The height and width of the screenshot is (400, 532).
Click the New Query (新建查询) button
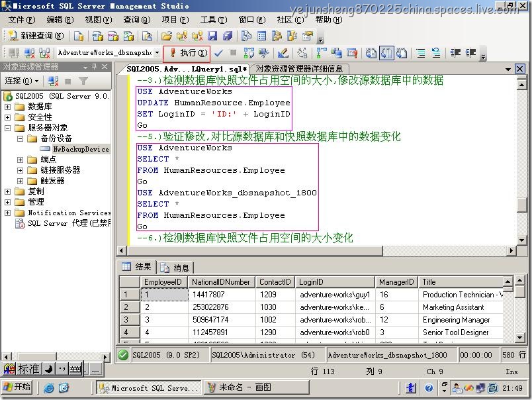(x=36, y=36)
